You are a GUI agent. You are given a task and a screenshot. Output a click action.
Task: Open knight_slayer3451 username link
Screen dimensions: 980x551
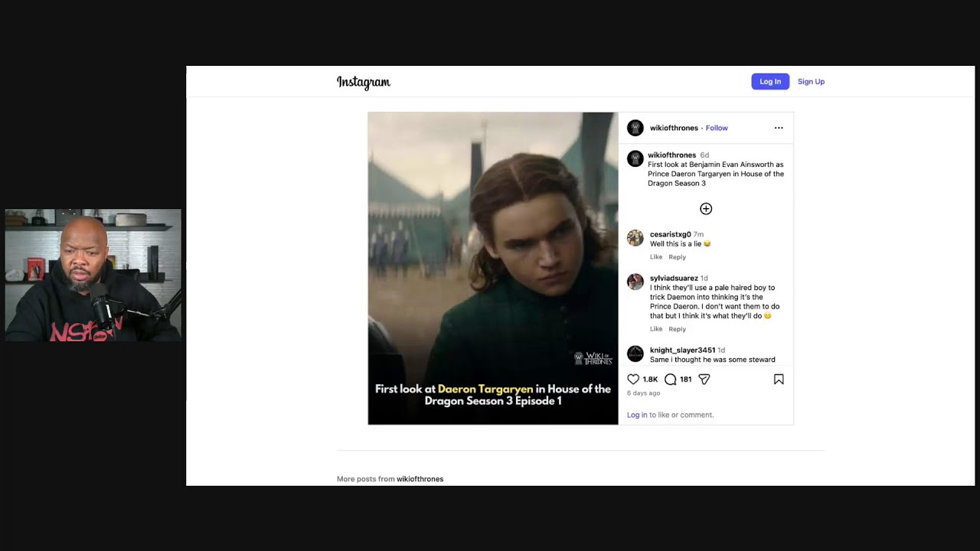pyautogui.click(x=683, y=350)
